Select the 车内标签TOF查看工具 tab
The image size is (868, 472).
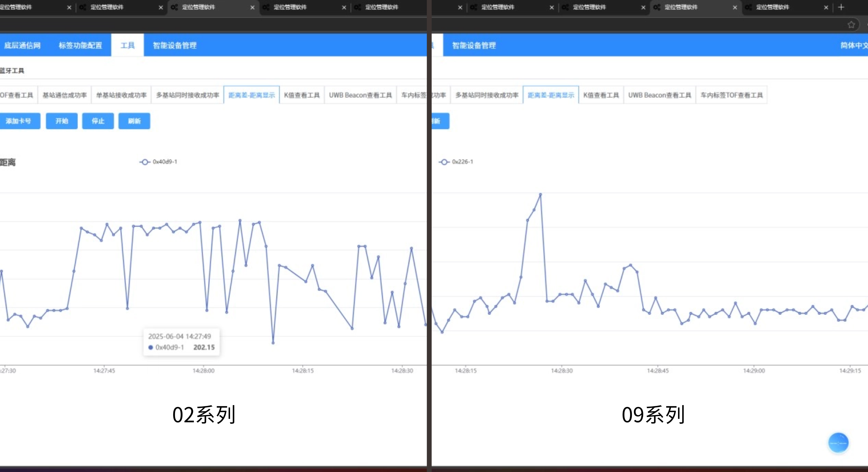pos(732,95)
